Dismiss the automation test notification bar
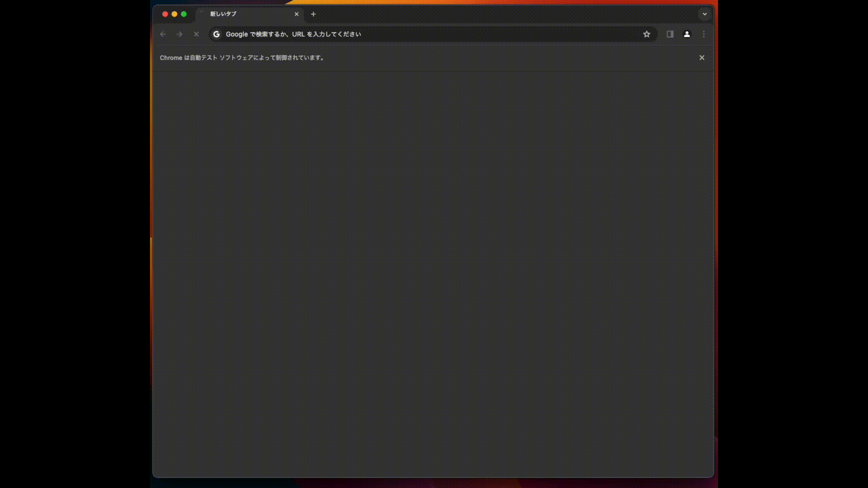The height and width of the screenshot is (488, 868). [x=702, y=57]
